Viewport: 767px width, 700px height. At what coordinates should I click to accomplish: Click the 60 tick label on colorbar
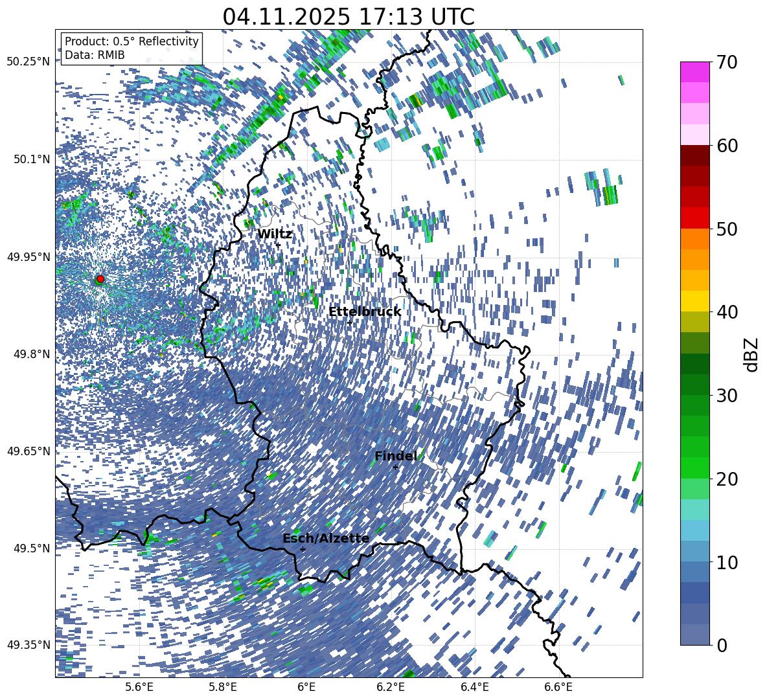pyautogui.click(x=726, y=146)
